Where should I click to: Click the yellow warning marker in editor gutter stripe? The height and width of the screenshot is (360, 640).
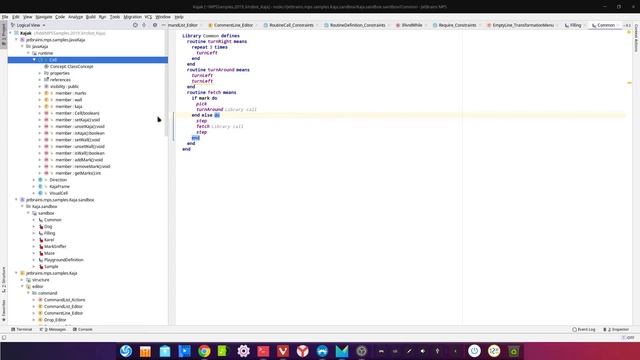click(x=629, y=83)
